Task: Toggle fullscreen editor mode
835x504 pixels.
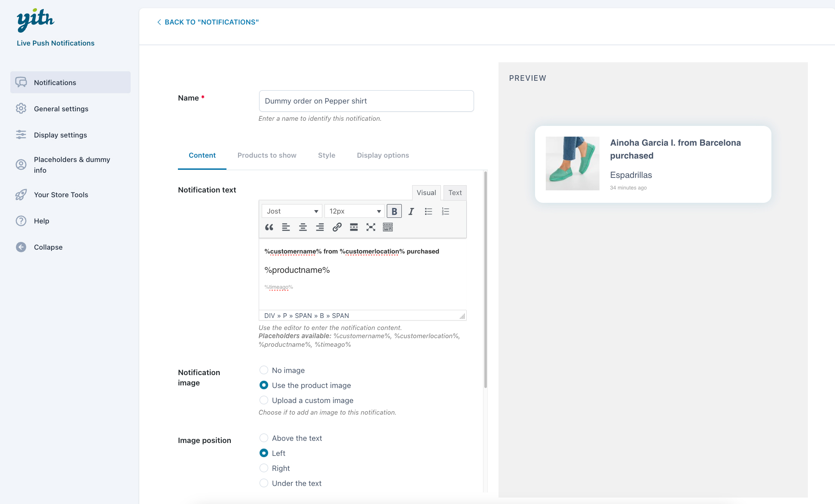Action: tap(371, 227)
